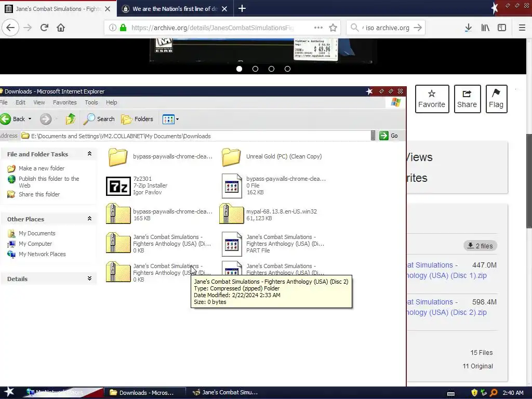
Task: Select the first carousel dot
Action: pyautogui.click(x=239, y=69)
